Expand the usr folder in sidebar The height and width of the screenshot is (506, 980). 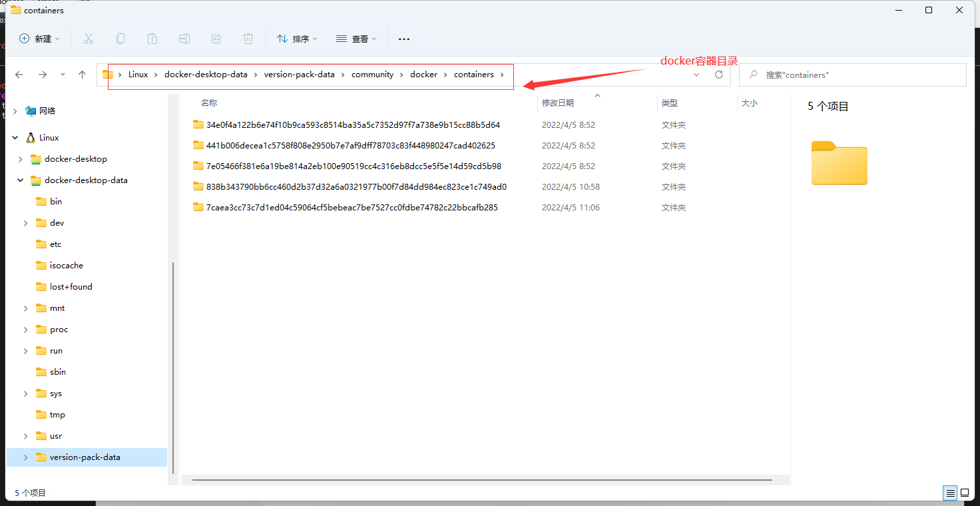coord(26,436)
